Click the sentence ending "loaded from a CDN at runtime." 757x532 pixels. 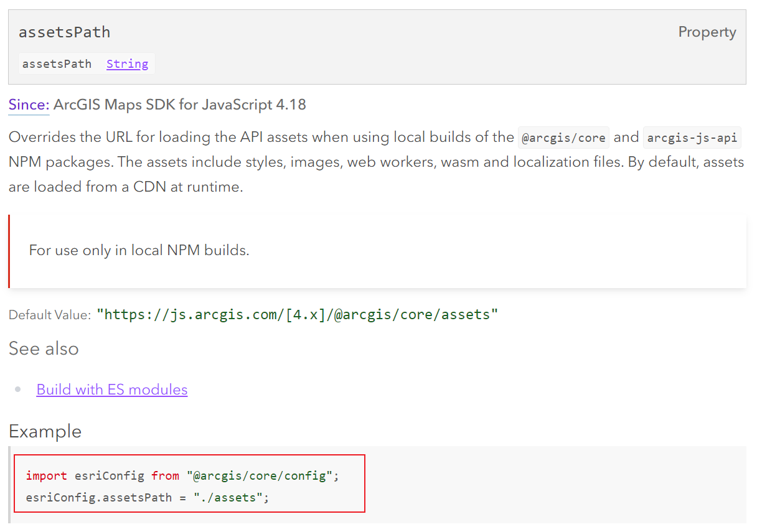pyautogui.click(x=376, y=174)
